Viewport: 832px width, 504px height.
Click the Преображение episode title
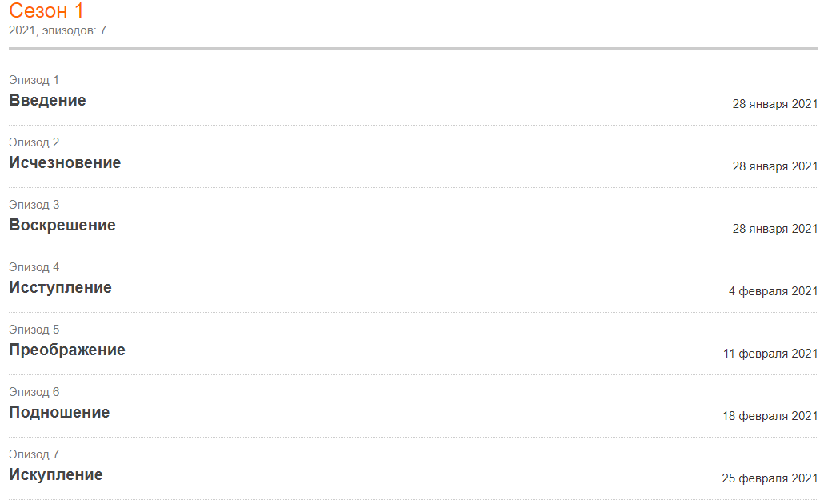coord(67,350)
